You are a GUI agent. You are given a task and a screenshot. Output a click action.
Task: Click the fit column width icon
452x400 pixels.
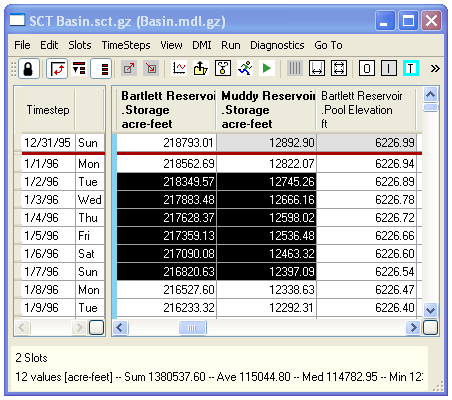(317, 69)
